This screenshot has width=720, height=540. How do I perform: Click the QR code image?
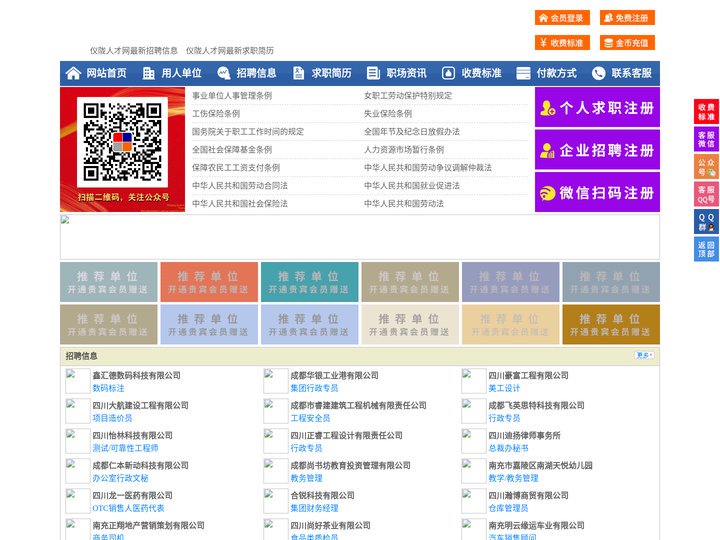tap(122, 142)
